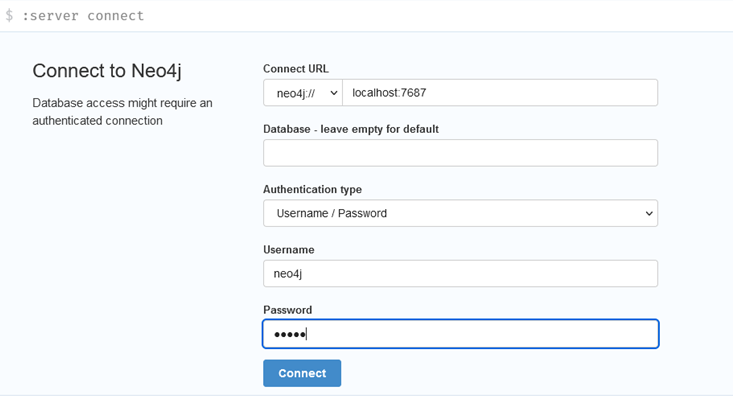The height and width of the screenshot is (396, 733).
Task: Expand the Authentication type dropdown
Action: (x=460, y=213)
